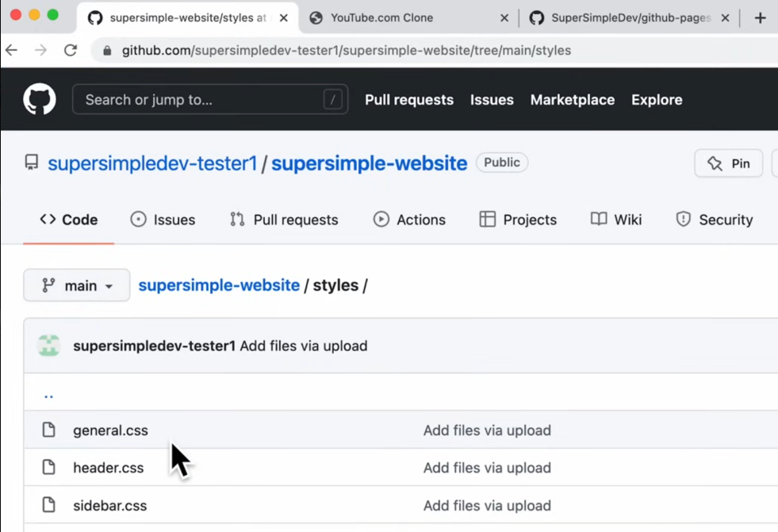Click the pin icon in Pin button
The width and height of the screenshot is (778, 532).
coord(715,163)
